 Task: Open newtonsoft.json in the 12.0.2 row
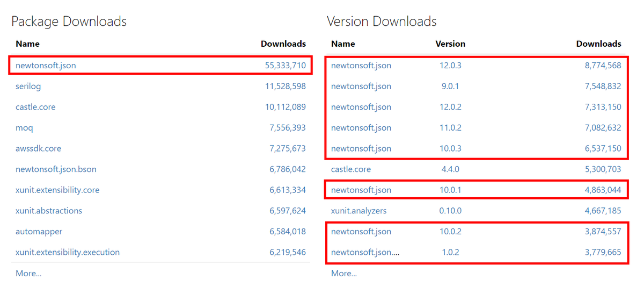click(361, 107)
